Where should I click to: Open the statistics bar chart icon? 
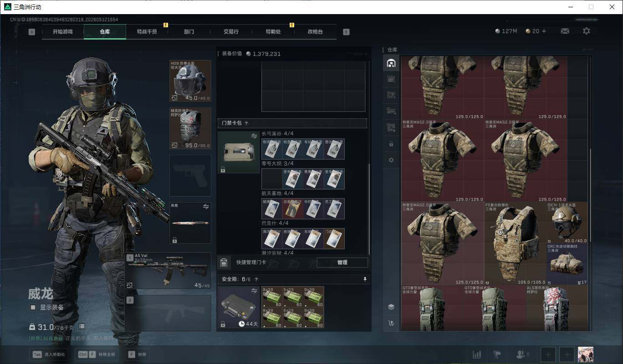(477, 354)
